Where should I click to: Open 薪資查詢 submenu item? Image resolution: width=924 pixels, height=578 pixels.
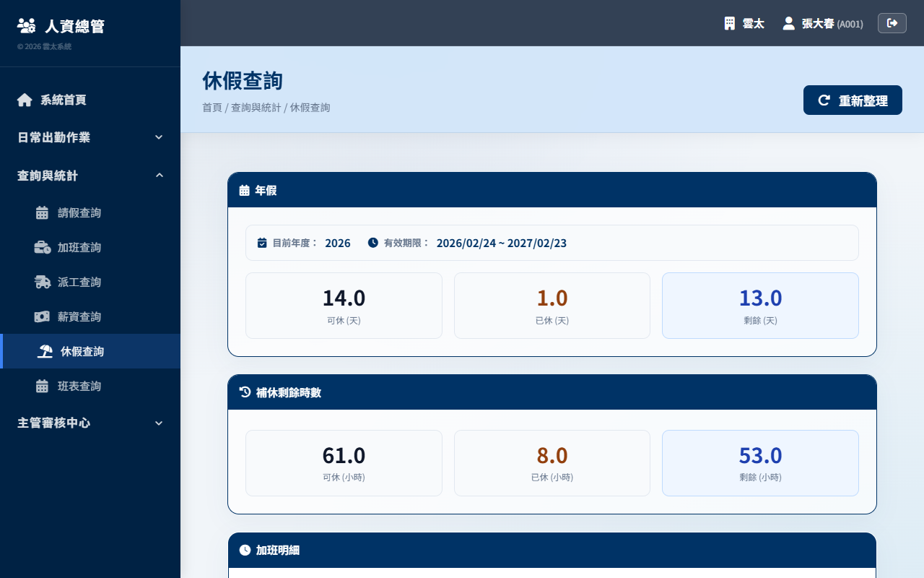(90, 316)
